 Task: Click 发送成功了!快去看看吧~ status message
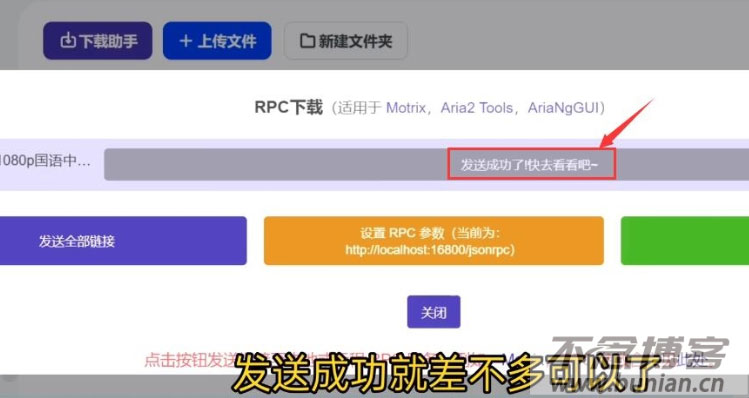[529, 165]
